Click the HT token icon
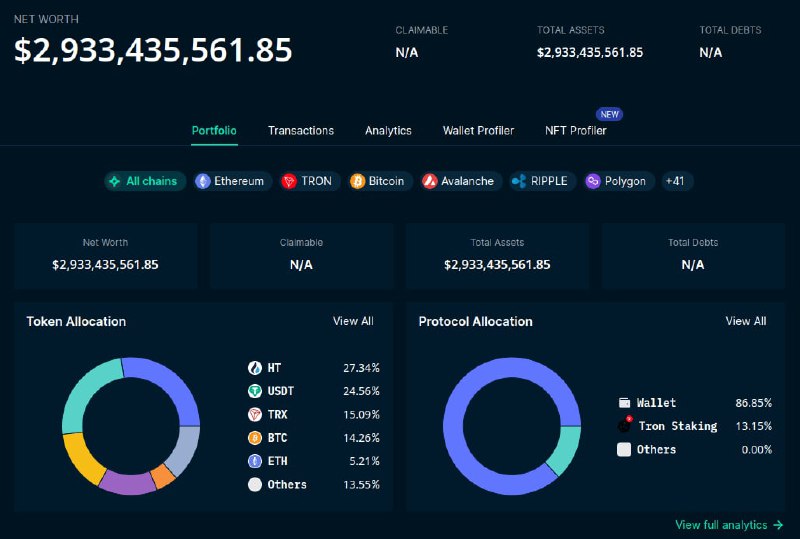The height and width of the screenshot is (539, 800). tap(255, 368)
